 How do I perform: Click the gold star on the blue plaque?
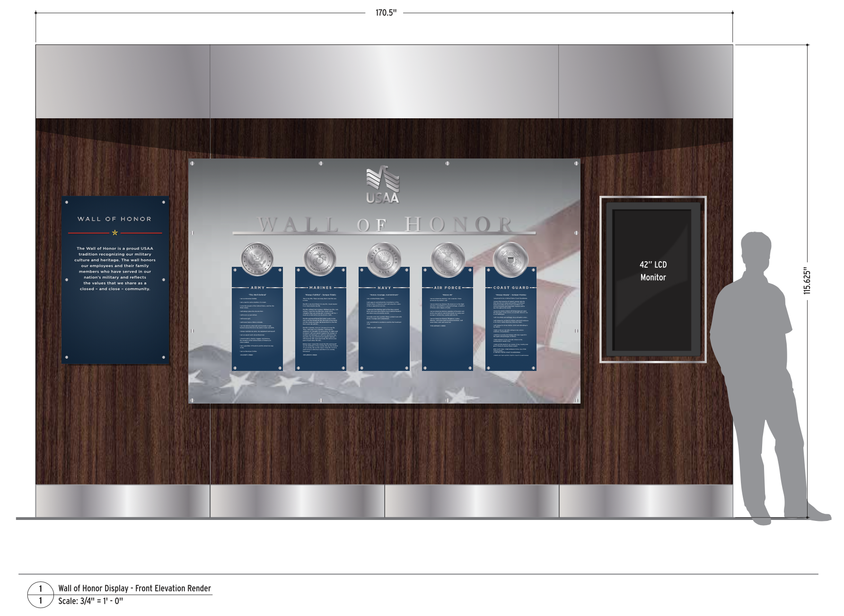[114, 233]
